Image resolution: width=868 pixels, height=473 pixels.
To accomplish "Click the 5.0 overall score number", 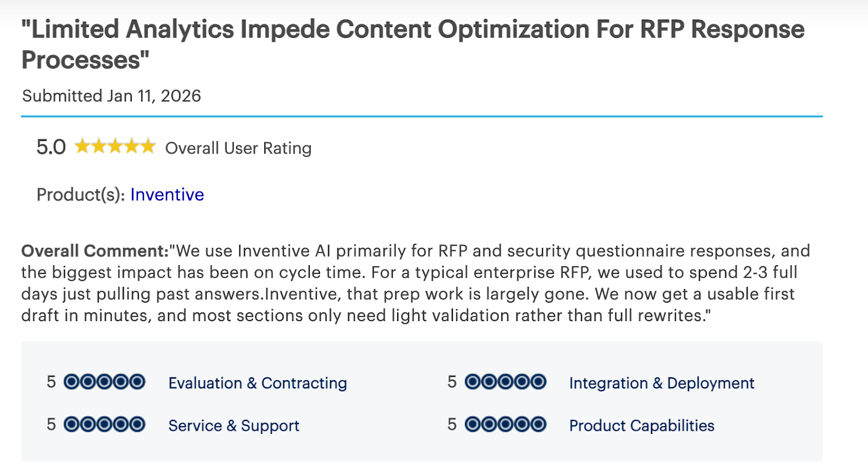I will point(51,147).
